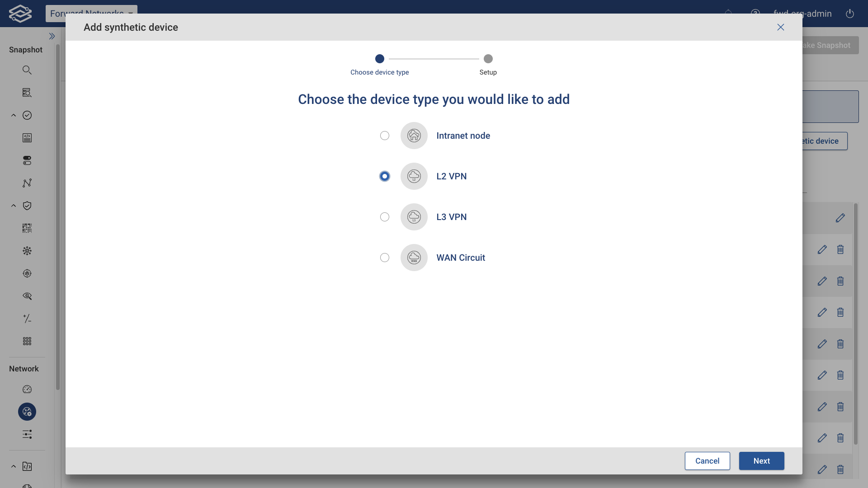Select the Choose device type step
Viewport: 868px width, 488px height.
pyautogui.click(x=379, y=59)
